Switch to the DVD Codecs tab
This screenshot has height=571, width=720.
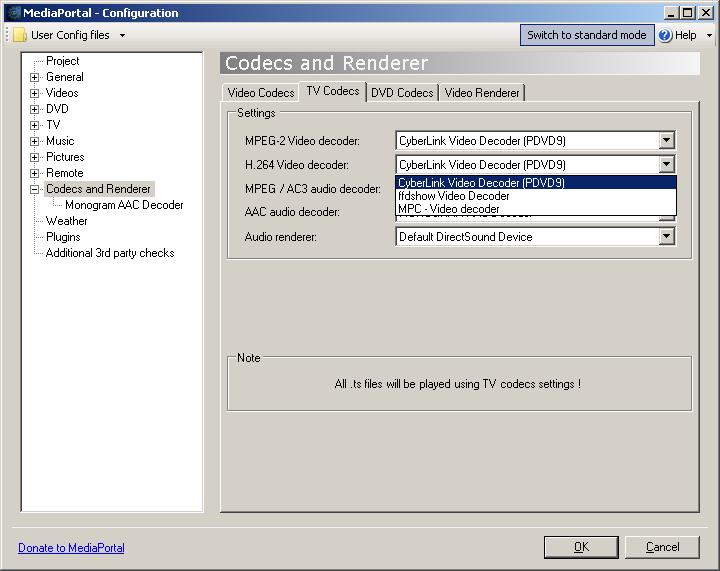click(402, 93)
